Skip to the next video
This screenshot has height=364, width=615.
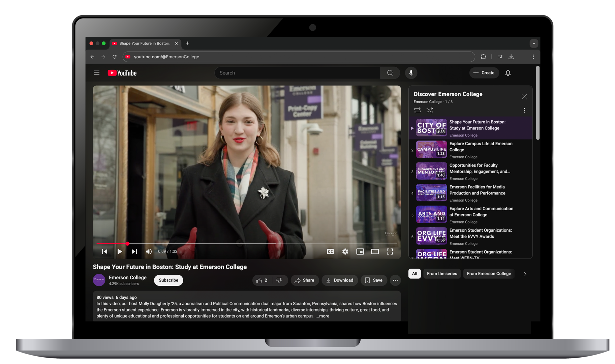134,251
